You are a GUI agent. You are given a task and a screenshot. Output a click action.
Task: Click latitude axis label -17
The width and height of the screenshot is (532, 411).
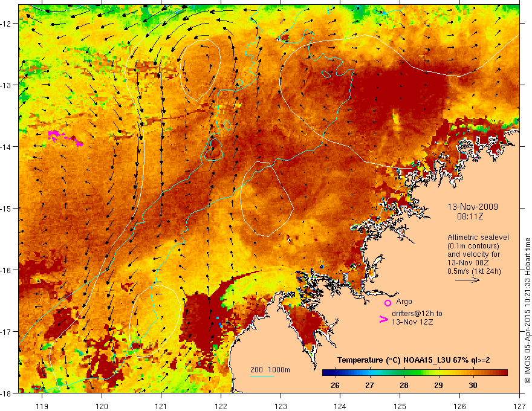7,332
